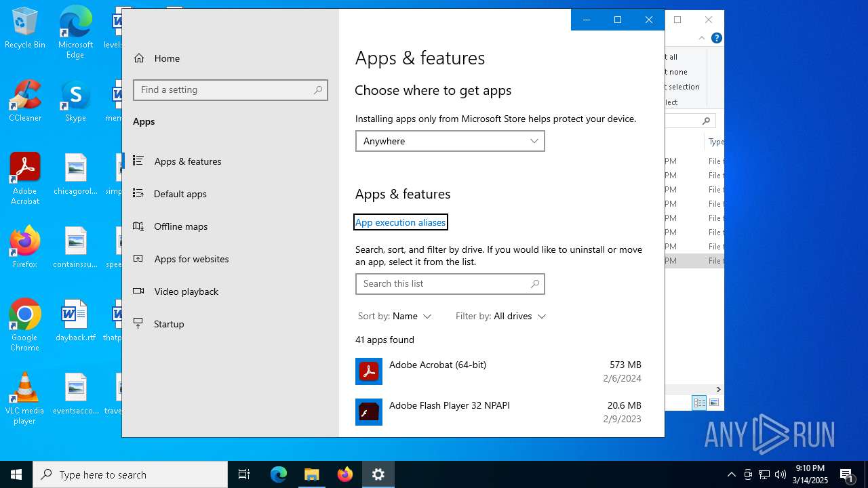
Task: Open VLC media player shortcut
Action: (25, 399)
